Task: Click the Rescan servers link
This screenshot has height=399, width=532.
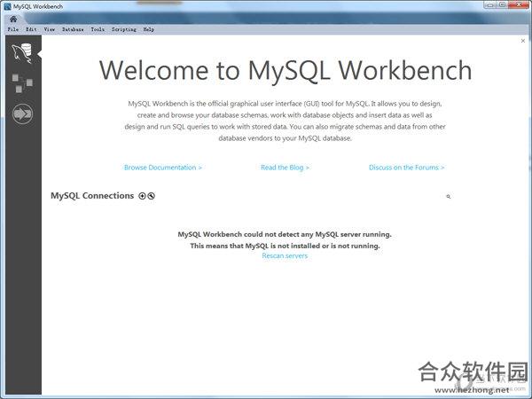Action: pos(285,256)
